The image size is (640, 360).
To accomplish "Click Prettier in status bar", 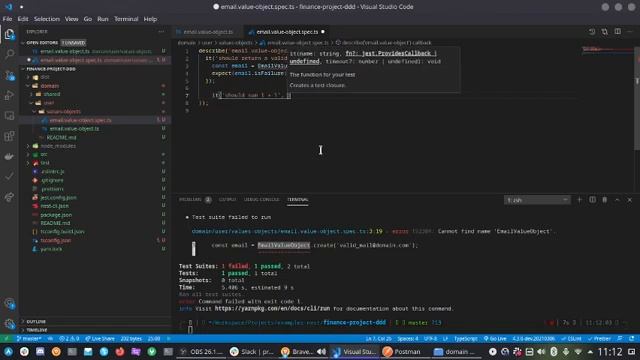I will [x=600, y=339].
